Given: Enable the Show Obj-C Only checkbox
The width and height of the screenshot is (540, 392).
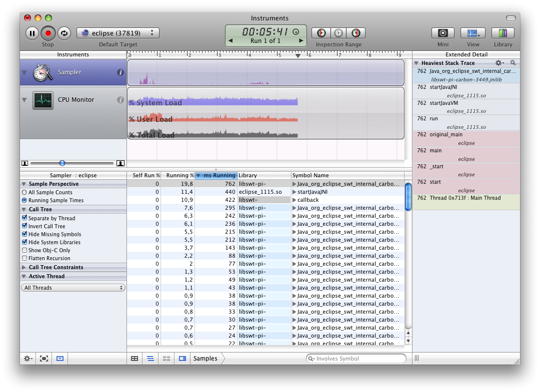Looking at the screenshot, I should pyautogui.click(x=24, y=250).
